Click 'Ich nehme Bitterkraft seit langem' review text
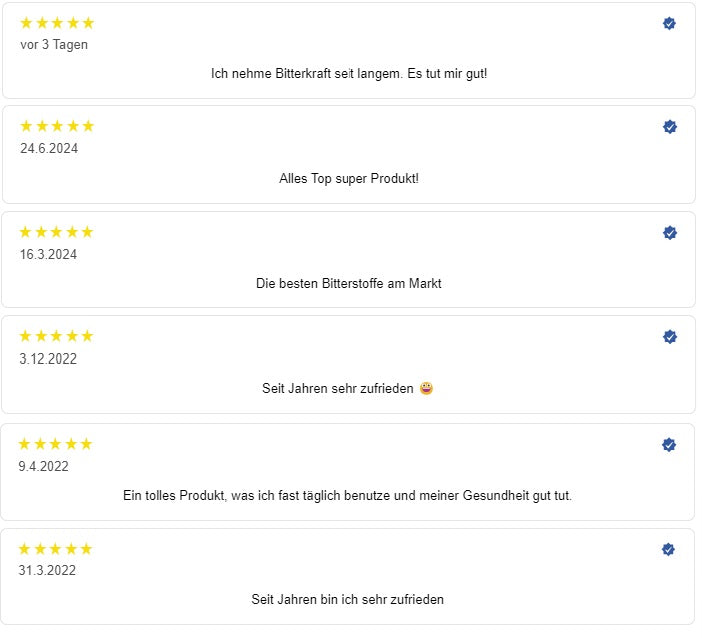This screenshot has width=702, height=638. coord(351,74)
